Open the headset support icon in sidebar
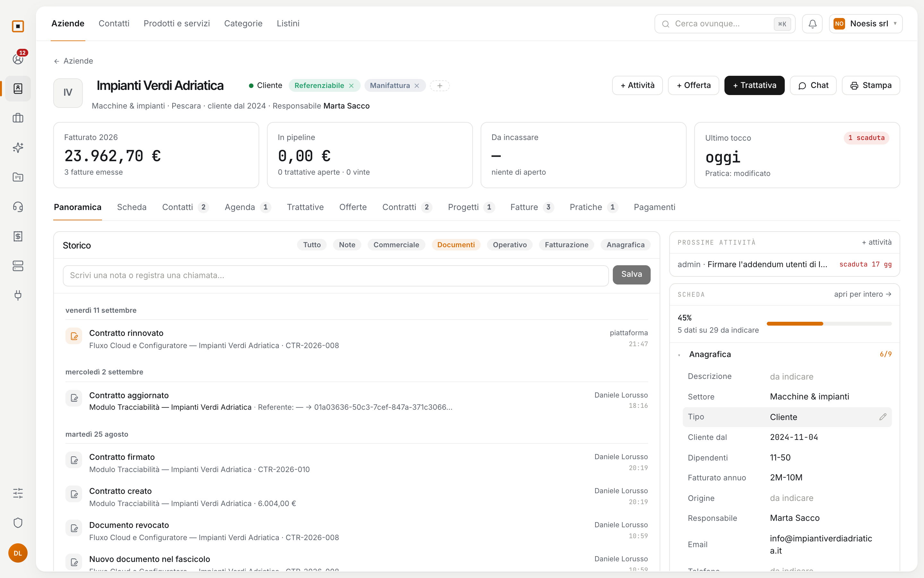This screenshot has height=578, width=924. [18, 207]
